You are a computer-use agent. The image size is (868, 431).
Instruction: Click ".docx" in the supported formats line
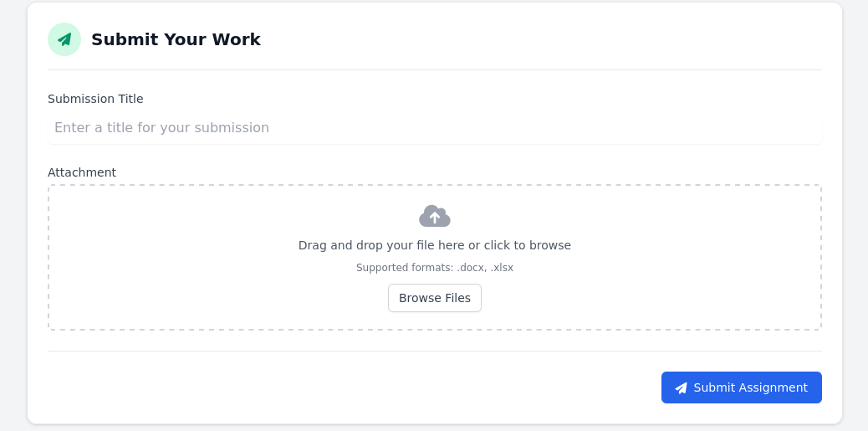click(x=471, y=268)
